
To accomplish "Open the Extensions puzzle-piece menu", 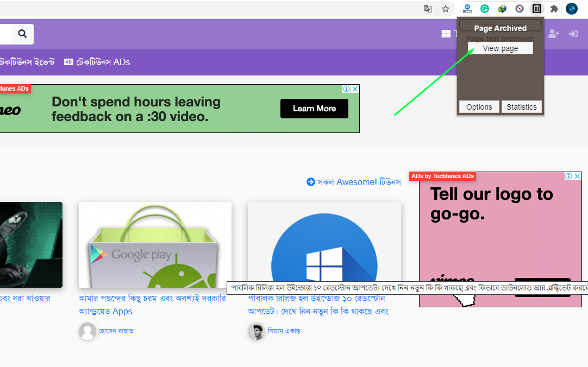I will 554,9.
